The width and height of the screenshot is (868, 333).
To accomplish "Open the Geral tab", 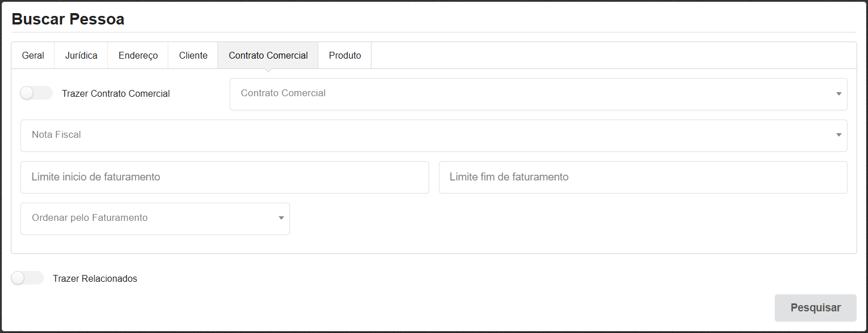I will pos(33,55).
